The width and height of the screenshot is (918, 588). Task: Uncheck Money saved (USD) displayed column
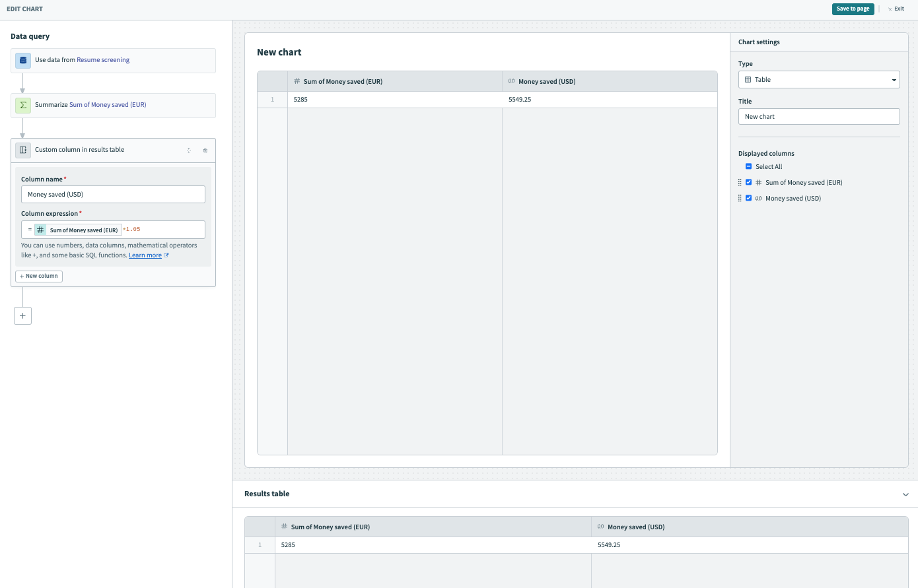point(748,199)
